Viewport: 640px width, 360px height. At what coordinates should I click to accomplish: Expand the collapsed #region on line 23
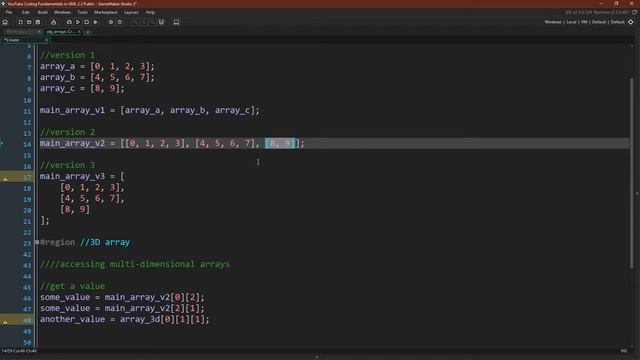pos(37,242)
